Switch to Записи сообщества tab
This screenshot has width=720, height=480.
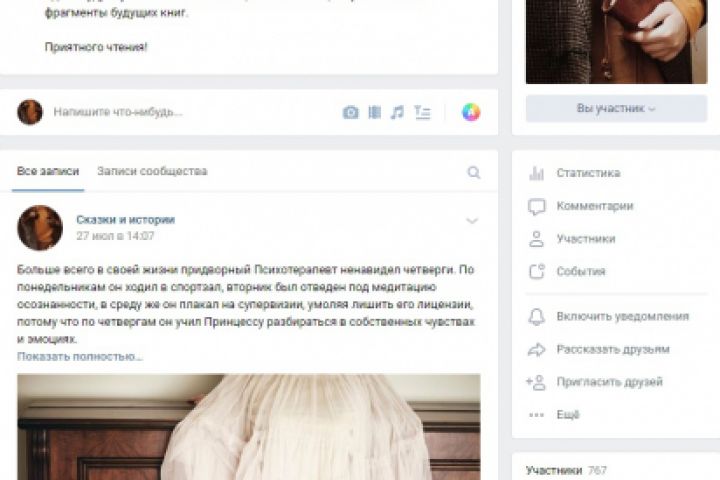(152, 171)
